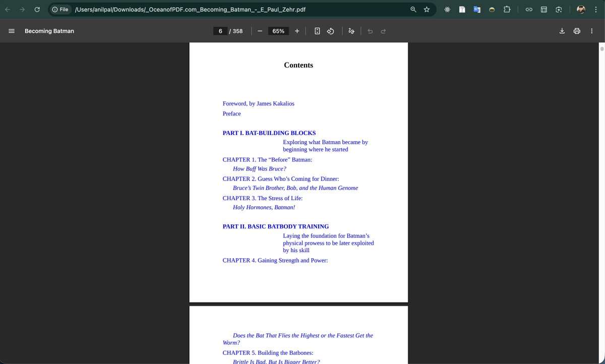Click the screenshot capture icon in Chrome toolbar
Screen dimensions: 605x364
(559, 9)
